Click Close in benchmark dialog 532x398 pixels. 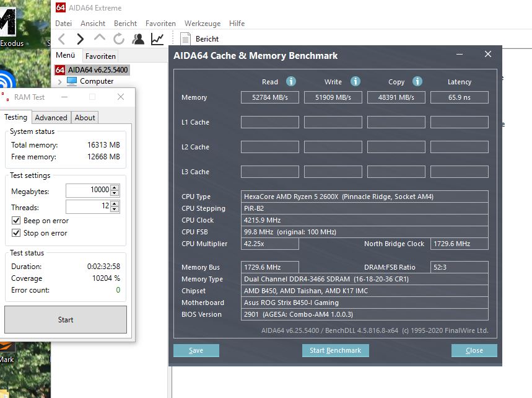[474, 350]
